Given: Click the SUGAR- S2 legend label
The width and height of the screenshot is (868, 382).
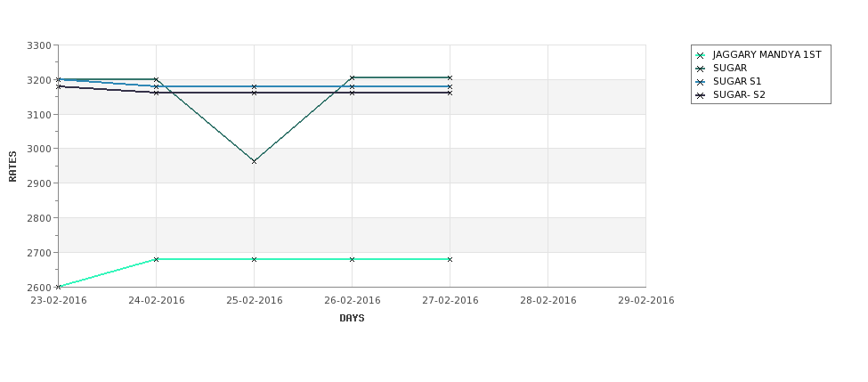Looking at the screenshot, I should click(739, 94).
